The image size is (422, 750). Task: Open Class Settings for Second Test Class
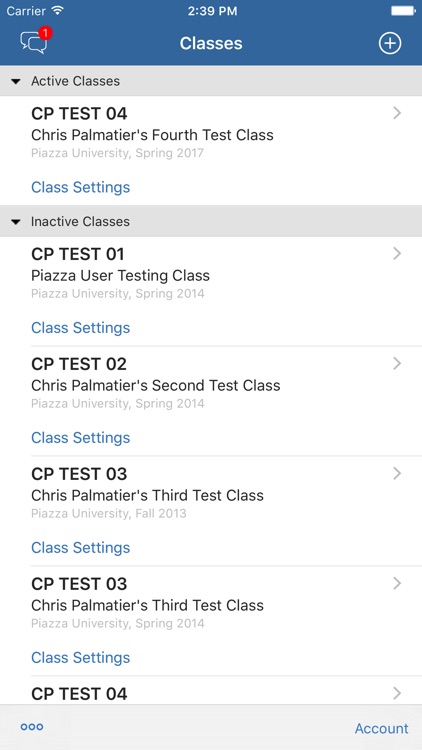click(x=80, y=438)
